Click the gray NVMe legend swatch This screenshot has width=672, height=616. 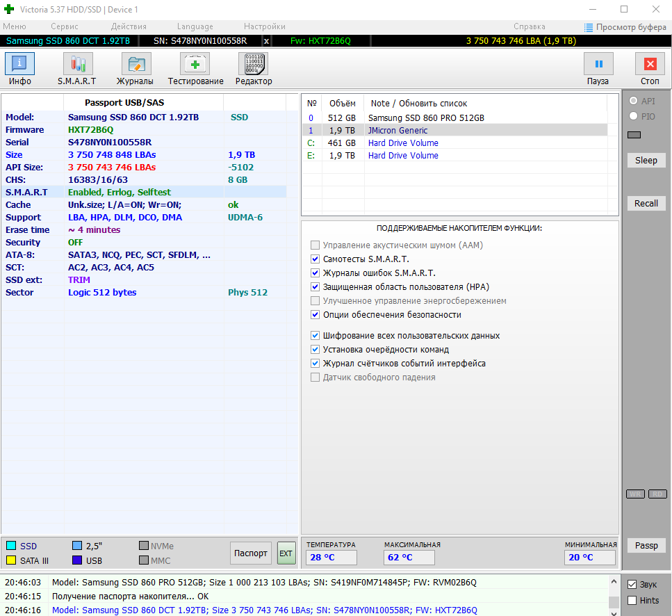click(144, 546)
